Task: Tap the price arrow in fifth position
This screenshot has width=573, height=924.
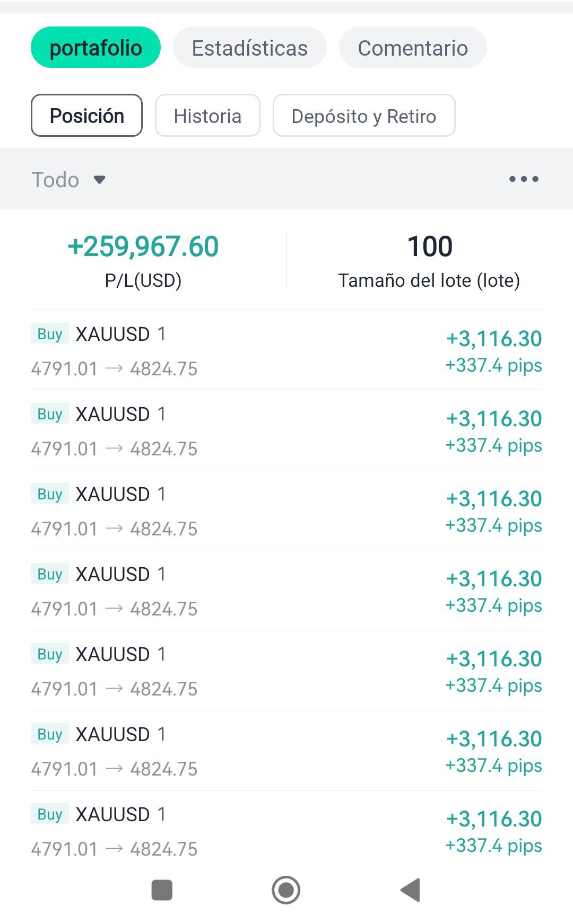Action: (114, 688)
